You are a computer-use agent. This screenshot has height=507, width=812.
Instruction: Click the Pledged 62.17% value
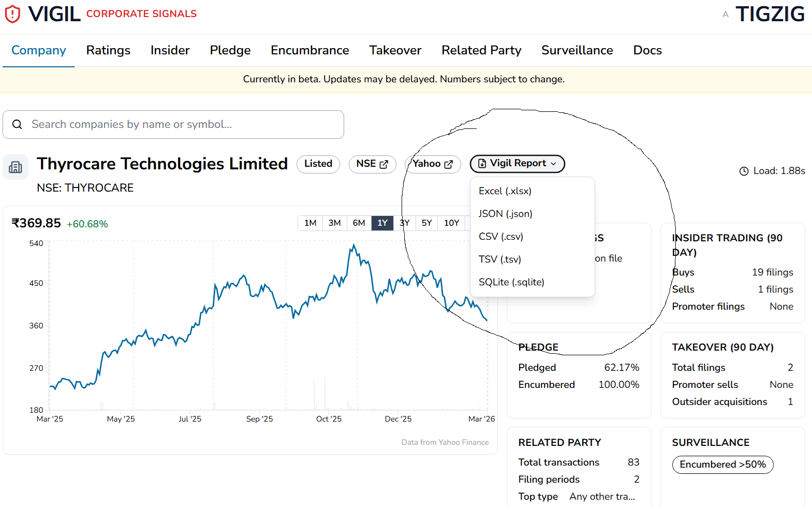[622, 368]
